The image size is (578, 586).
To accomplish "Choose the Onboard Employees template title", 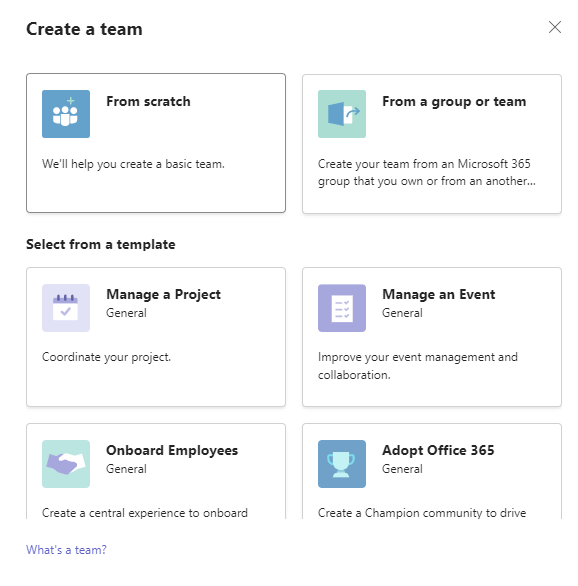I will point(172,450).
